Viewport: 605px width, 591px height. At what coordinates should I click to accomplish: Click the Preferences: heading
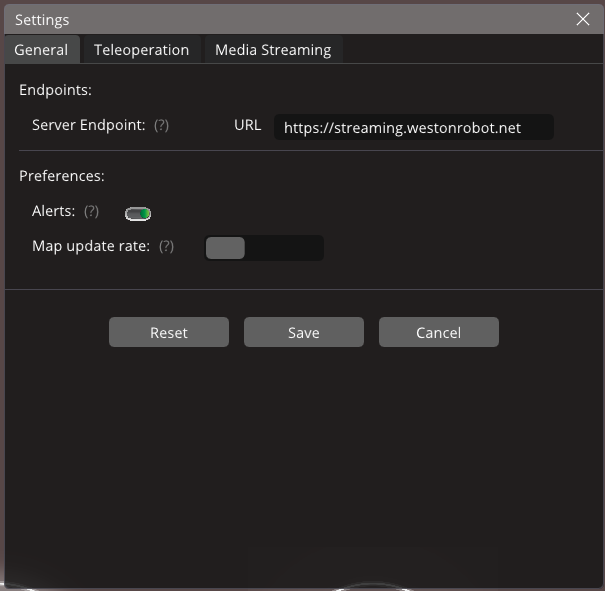(x=62, y=176)
